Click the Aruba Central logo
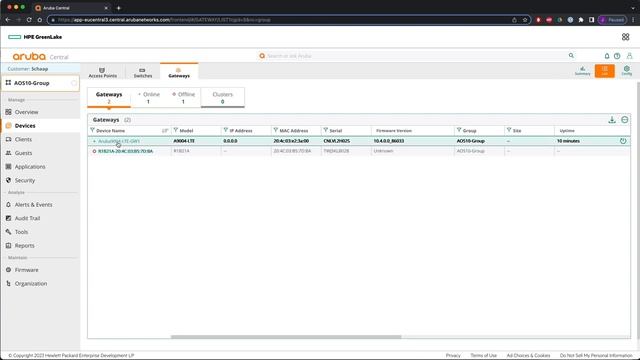The image size is (640, 360). pyautogui.click(x=40, y=56)
